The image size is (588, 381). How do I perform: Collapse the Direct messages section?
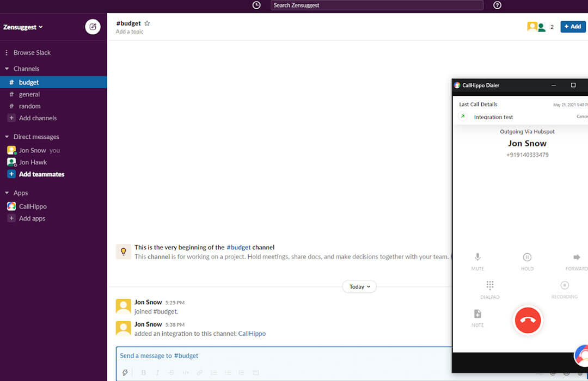point(7,137)
